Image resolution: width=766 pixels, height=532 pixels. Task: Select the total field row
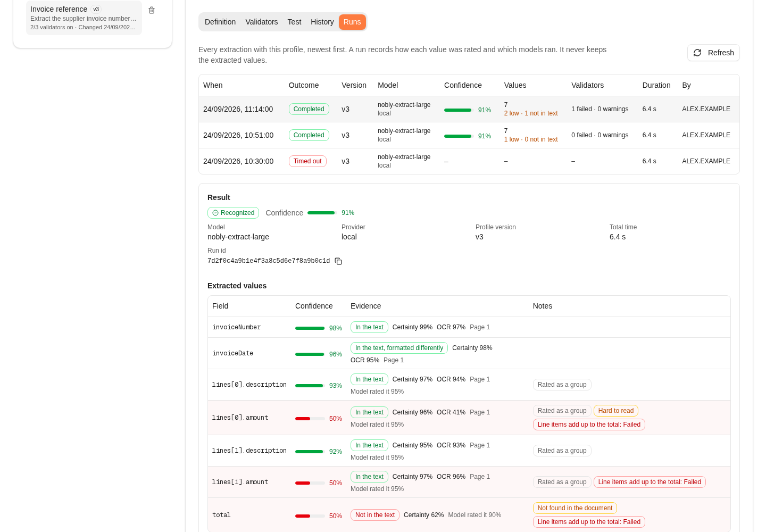point(469,515)
